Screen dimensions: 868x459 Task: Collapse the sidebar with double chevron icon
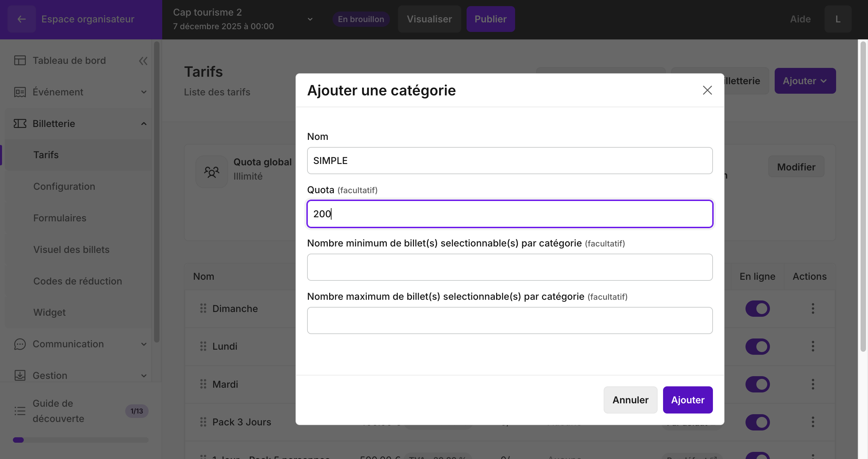click(x=143, y=61)
